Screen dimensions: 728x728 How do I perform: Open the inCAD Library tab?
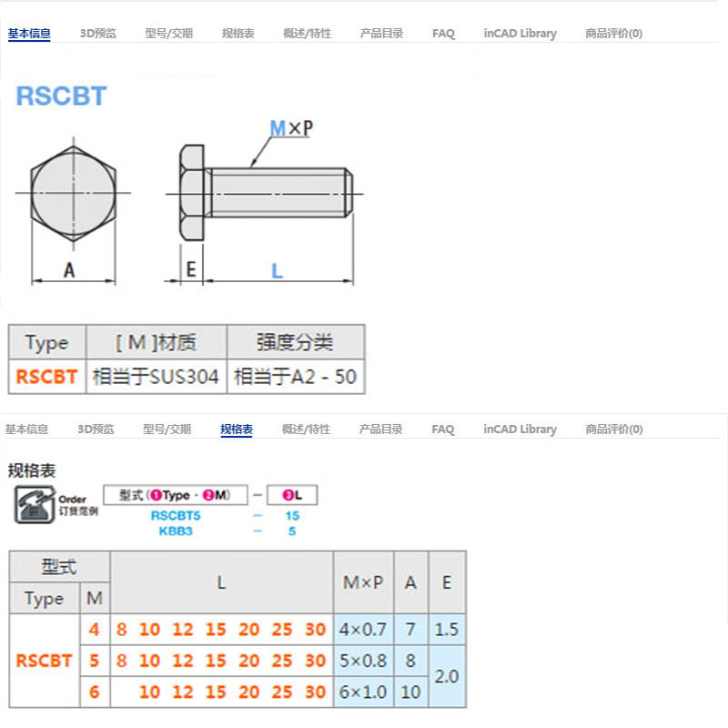[520, 33]
